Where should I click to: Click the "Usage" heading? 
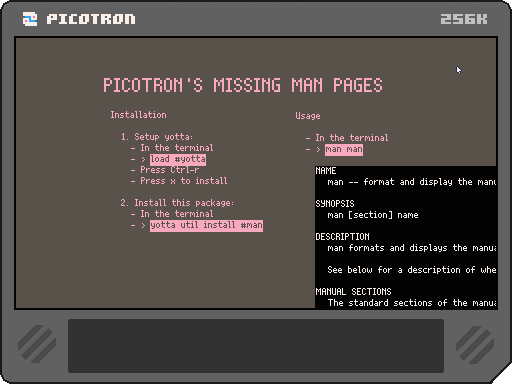coord(308,116)
